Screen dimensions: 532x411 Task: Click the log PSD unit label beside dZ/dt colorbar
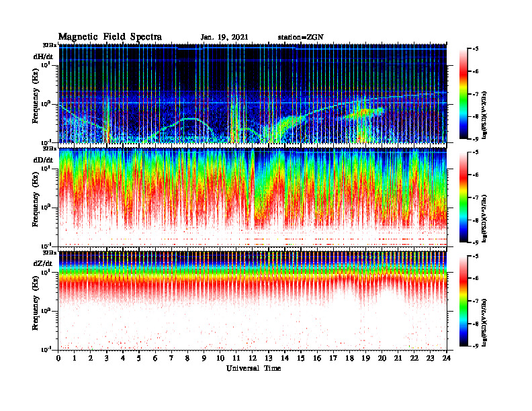484,322
